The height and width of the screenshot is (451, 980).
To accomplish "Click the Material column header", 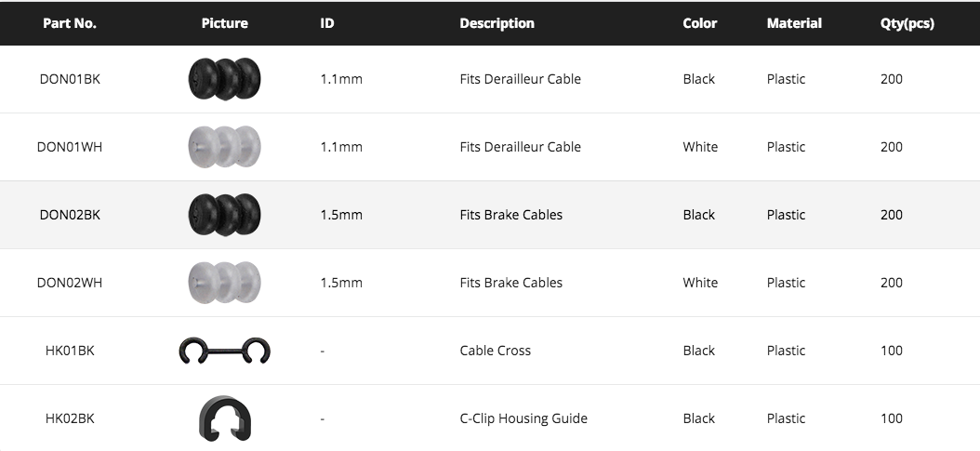I will click(794, 23).
